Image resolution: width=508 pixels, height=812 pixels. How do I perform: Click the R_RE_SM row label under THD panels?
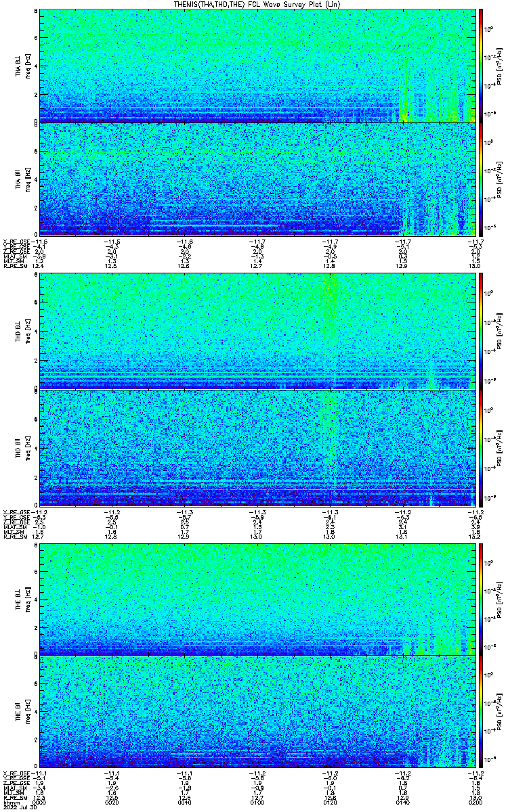point(14,538)
